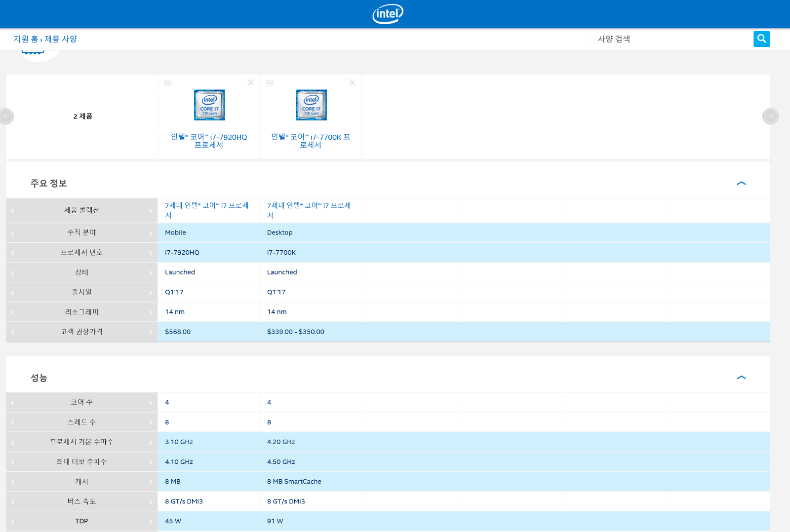Click the right arrow on the 버스 속도 row
This screenshot has height=532, width=790.
[151, 502]
